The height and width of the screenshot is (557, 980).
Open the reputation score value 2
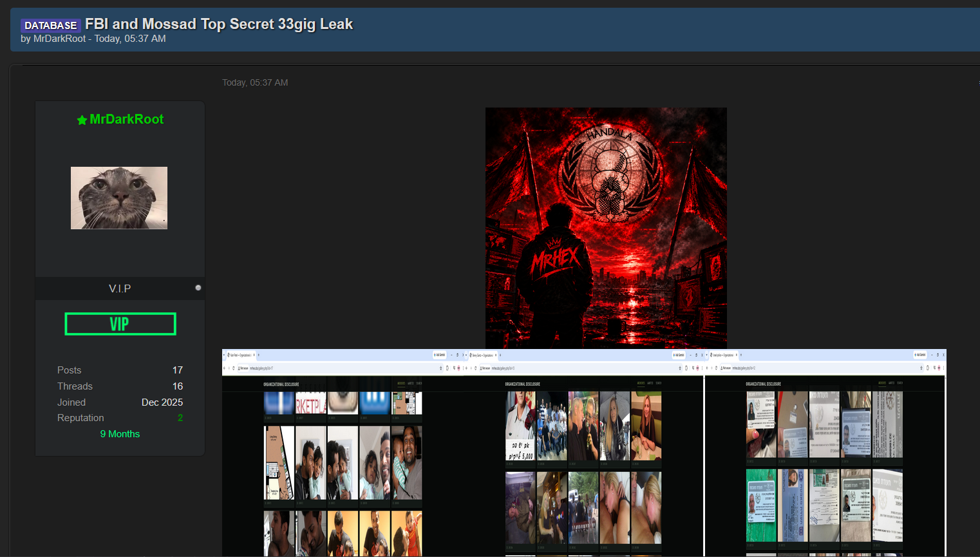point(180,418)
